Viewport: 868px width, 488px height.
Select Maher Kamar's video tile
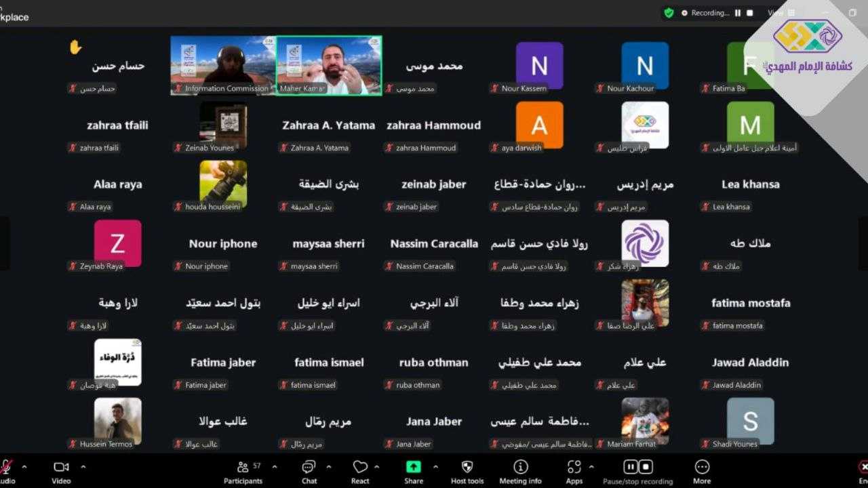[329, 65]
